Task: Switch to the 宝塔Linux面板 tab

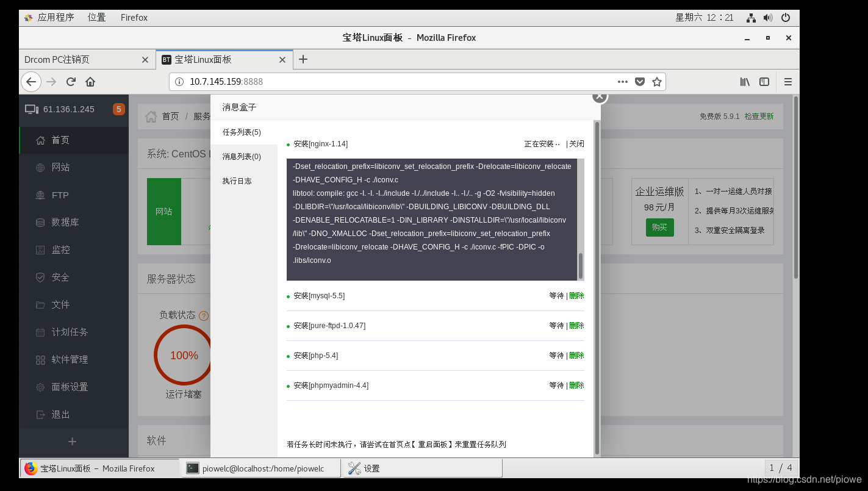Action: (x=224, y=60)
